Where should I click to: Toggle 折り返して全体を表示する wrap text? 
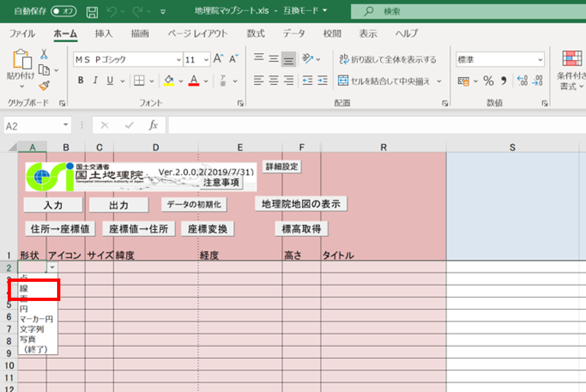(387, 59)
